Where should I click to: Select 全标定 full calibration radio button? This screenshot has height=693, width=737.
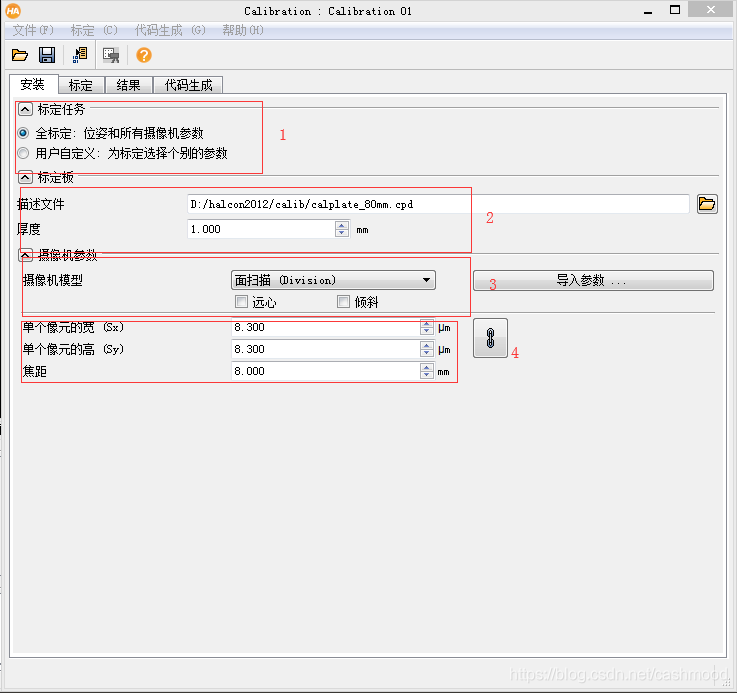(x=23, y=133)
